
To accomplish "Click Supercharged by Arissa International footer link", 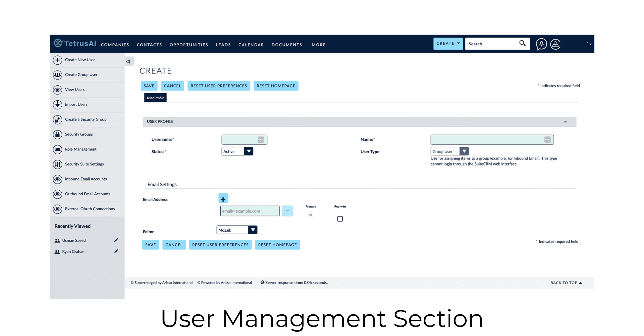I will (162, 282).
